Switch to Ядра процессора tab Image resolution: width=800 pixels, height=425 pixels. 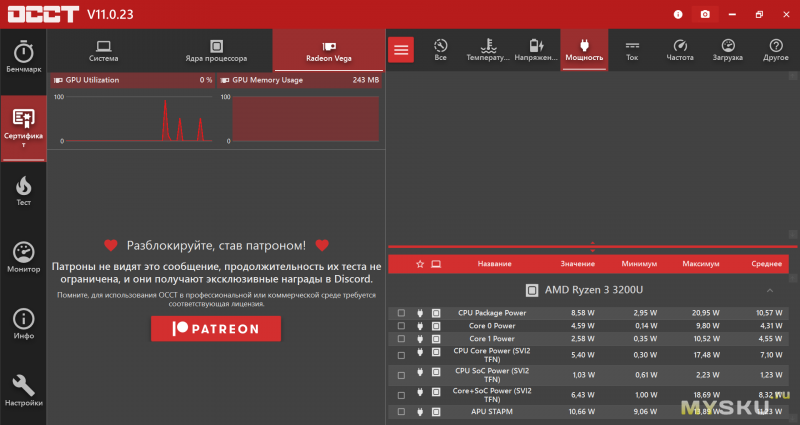pos(216,51)
